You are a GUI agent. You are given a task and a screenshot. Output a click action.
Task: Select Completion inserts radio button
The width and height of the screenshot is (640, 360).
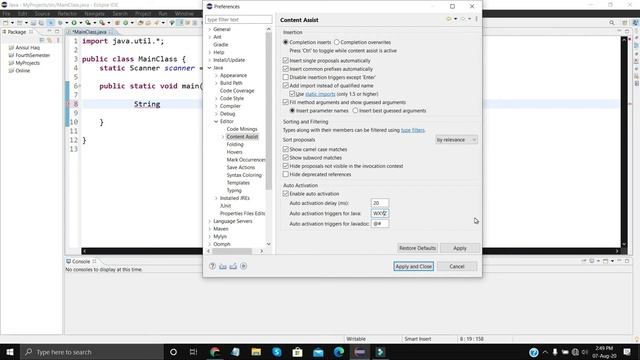pyautogui.click(x=286, y=42)
